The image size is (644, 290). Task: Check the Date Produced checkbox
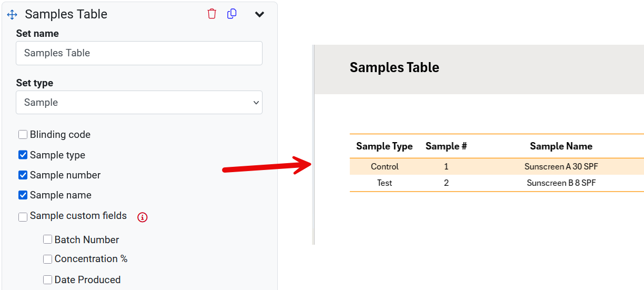pyautogui.click(x=48, y=279)
